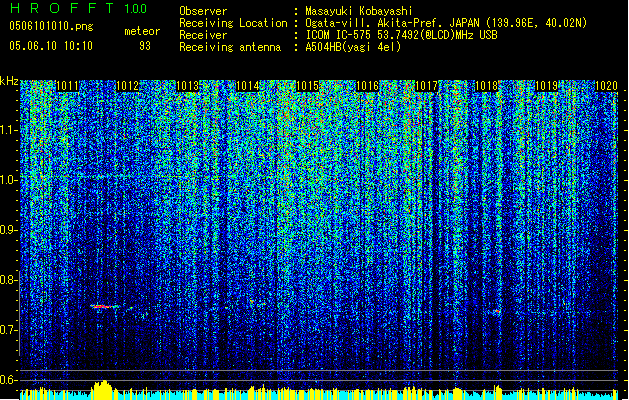Click the 1012 time marker
The image size is (629, 400).
(127, 86)
